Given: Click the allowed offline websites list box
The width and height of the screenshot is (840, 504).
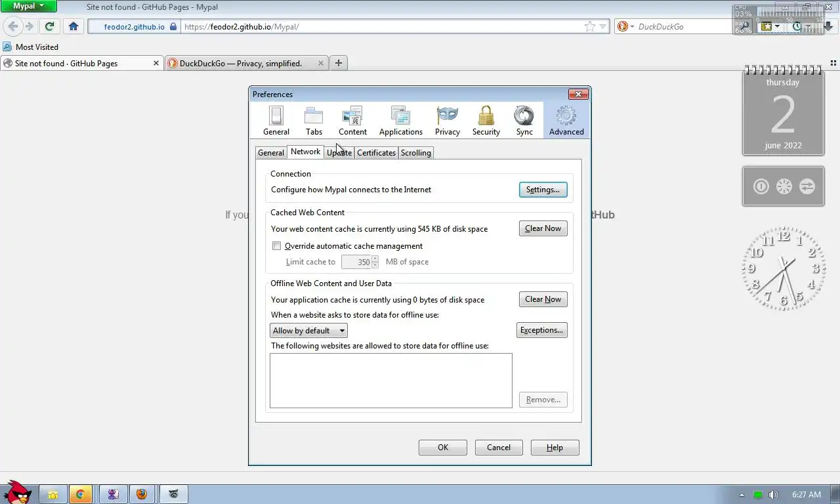Looking at the screenshot, I should [391, 381].
